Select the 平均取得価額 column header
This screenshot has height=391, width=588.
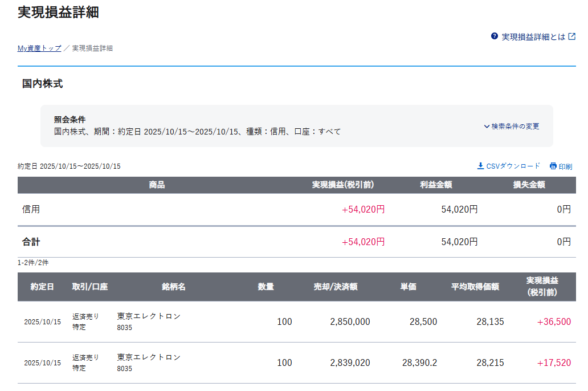pyautogui.click(x=475, y=287)
